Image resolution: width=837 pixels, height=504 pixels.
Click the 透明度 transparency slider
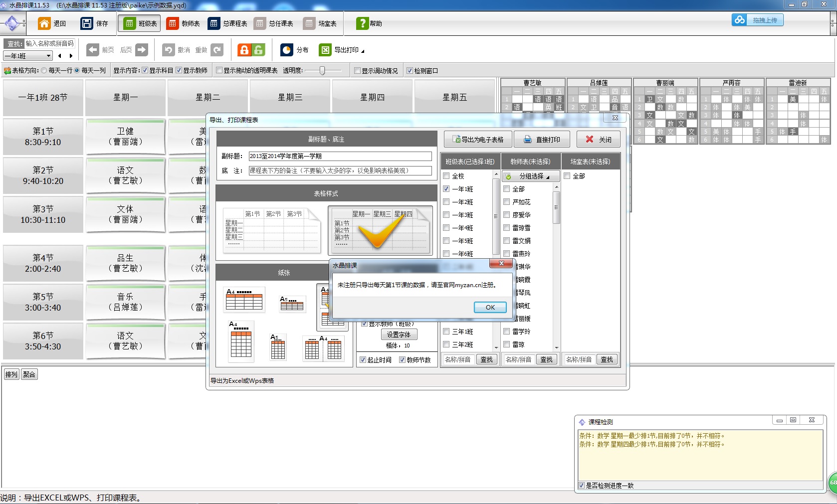(323, 71)
